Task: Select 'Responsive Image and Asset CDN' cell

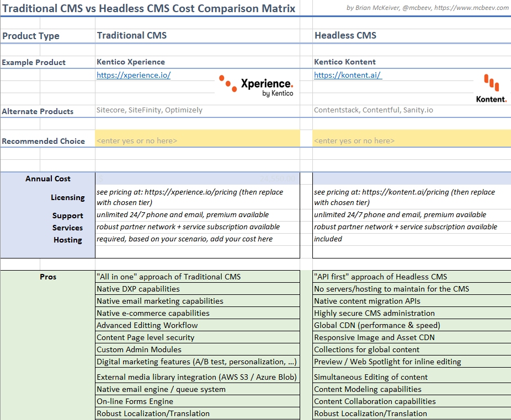Action: pos(412,337)
